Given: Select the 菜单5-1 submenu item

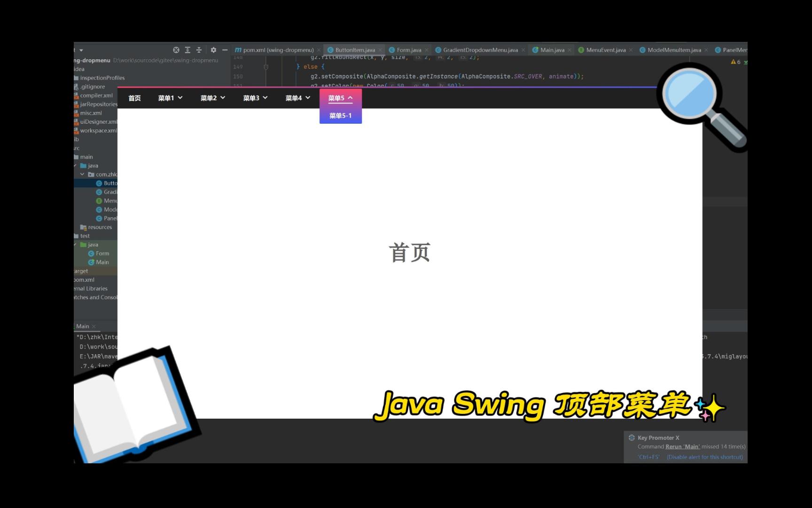Looking at the screenshot, I should click(341, 116).
